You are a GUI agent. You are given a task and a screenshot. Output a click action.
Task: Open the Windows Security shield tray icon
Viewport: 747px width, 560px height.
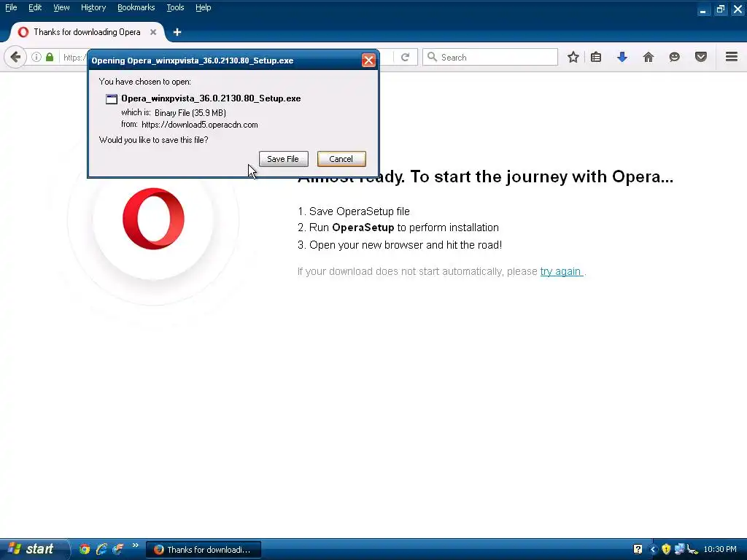tap(666, 550)
